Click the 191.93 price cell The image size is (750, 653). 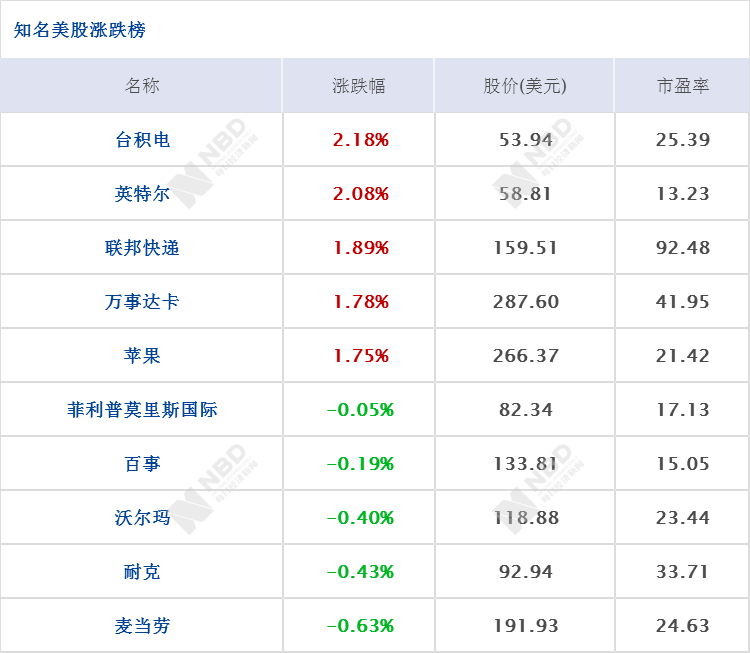point(526,626)
